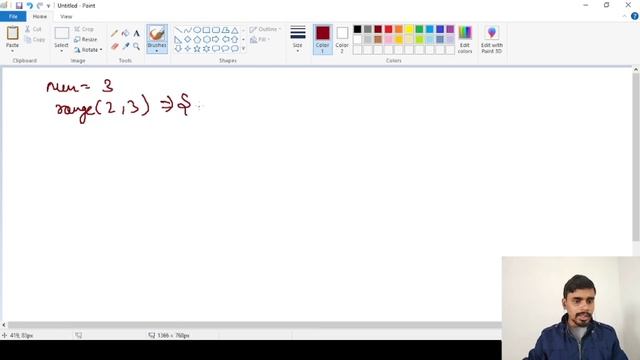
Task: Expand the Brushes dropdown arrow
Action: [157, 51]
